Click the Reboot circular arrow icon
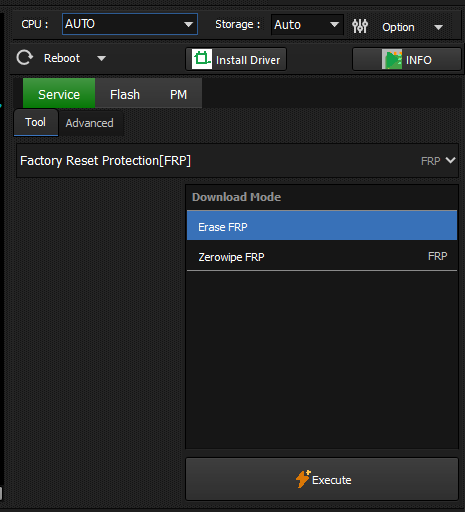The image size is (465, 512). click(25, 58)
